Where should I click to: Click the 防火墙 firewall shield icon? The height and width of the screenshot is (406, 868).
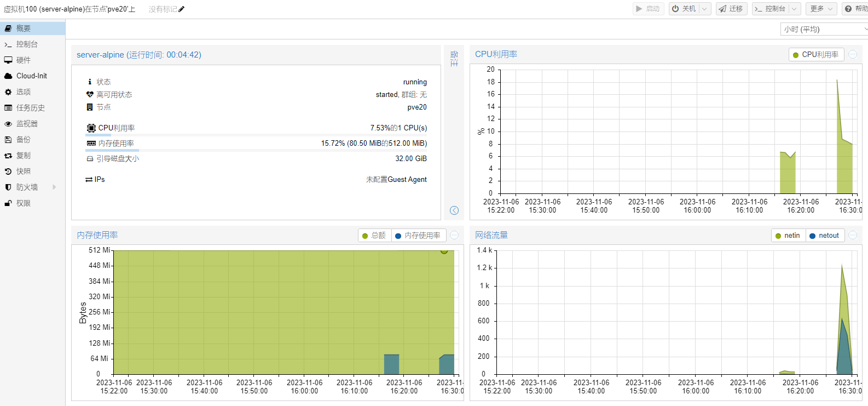[8, 187]
